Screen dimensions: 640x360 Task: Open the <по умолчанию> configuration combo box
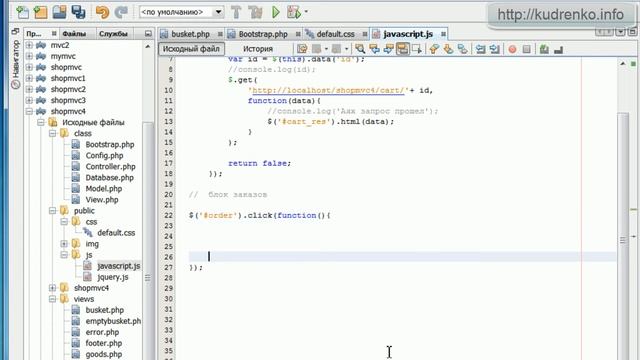tap(182, 12)
